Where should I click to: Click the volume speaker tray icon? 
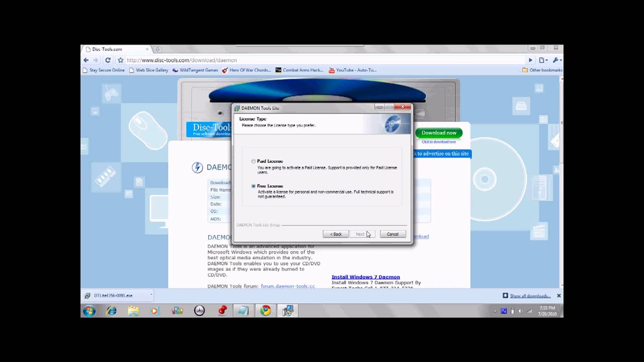521,311
